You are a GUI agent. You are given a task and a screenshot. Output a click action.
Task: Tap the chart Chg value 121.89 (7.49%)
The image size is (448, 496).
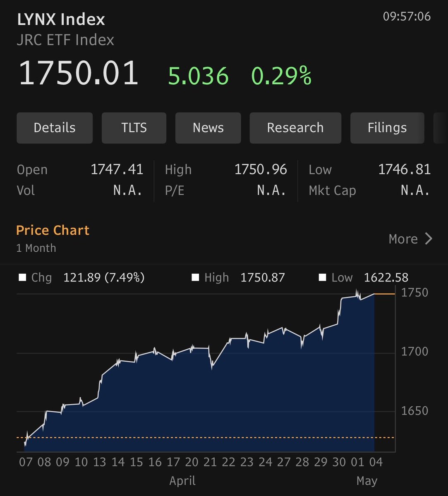pyautogui.click(x=104, y=277)
